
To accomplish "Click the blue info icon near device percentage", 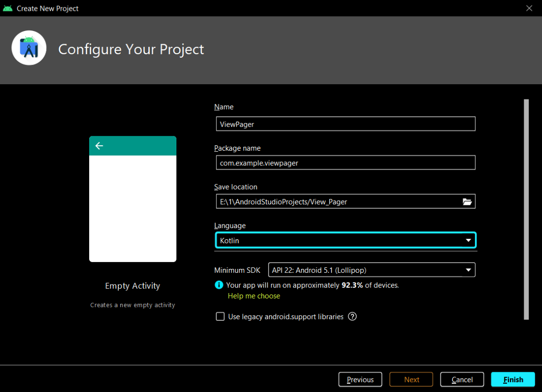I will click(x=219, y=285).
